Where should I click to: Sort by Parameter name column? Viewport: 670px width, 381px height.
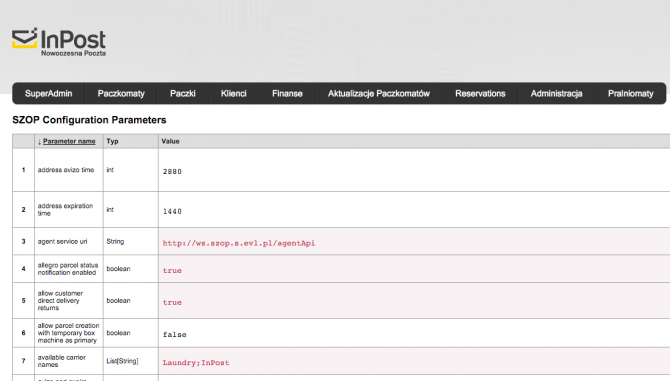[69, 141]
